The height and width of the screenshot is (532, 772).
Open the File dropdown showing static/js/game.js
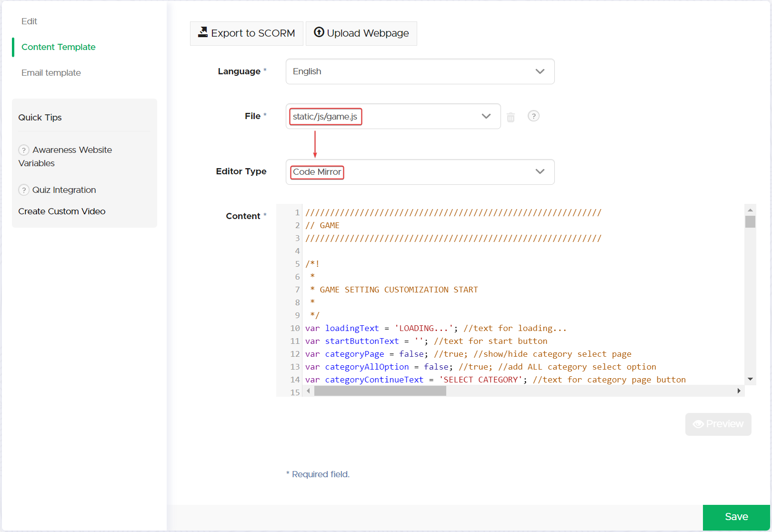pyautogui.click(x=486, y=116)
